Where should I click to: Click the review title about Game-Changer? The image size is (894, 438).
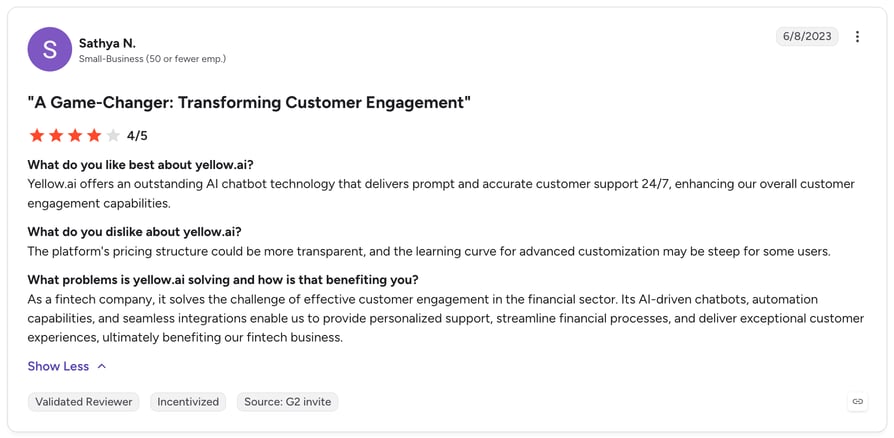(x=249, y=103)
